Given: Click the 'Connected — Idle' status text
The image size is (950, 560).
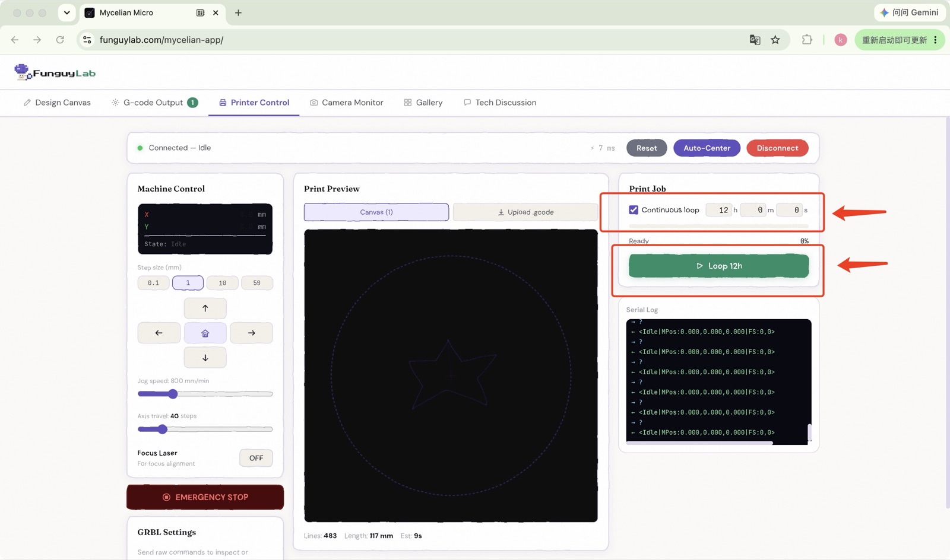Looking at the screenshot, I should pos(179,148).
